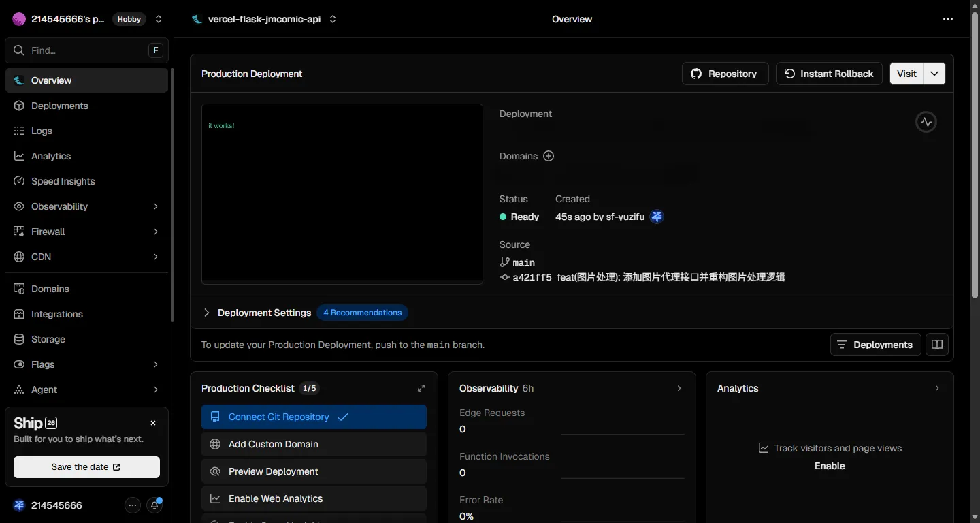Viewport: 980px width, 523px height.
Task: Toggle the Connect Git Repository checklist item
Action: pyautogui.click(x=314, y=417)
